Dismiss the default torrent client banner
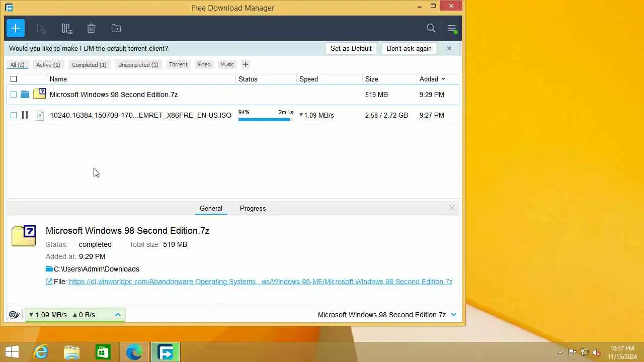Image resolution: width=644 pixels, height=362 pixels. point(449,48)
